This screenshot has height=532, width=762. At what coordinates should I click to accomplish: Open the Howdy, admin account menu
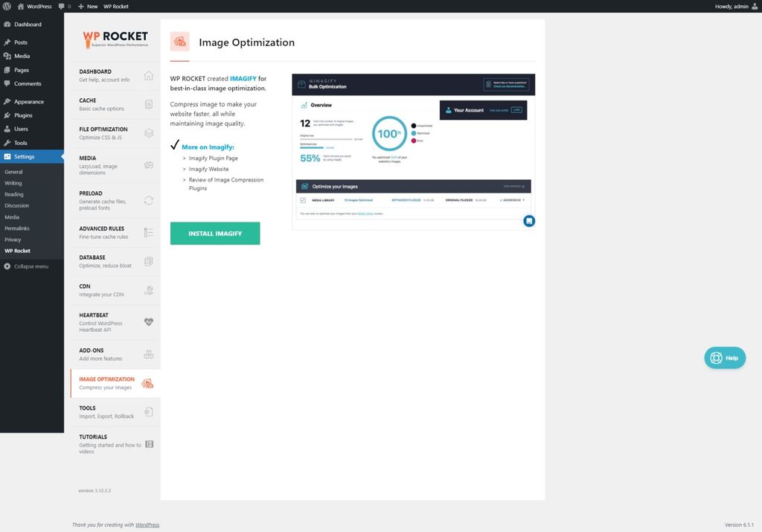736,6
